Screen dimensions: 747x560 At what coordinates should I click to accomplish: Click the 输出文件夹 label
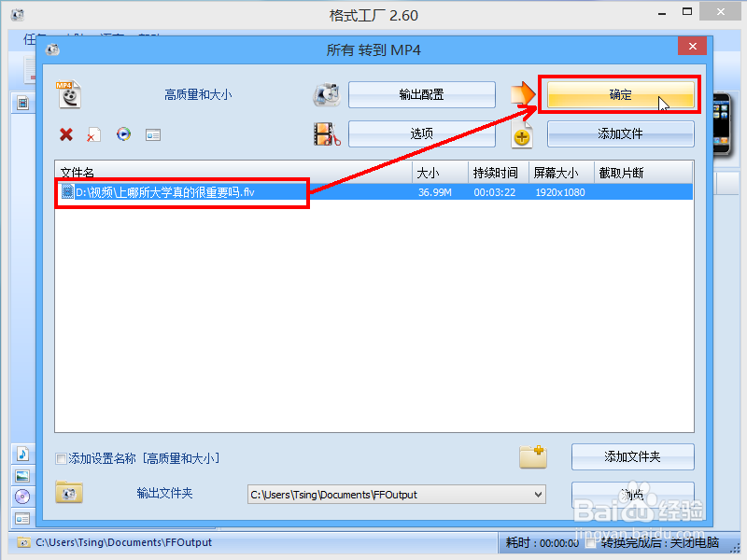point(164,493)
